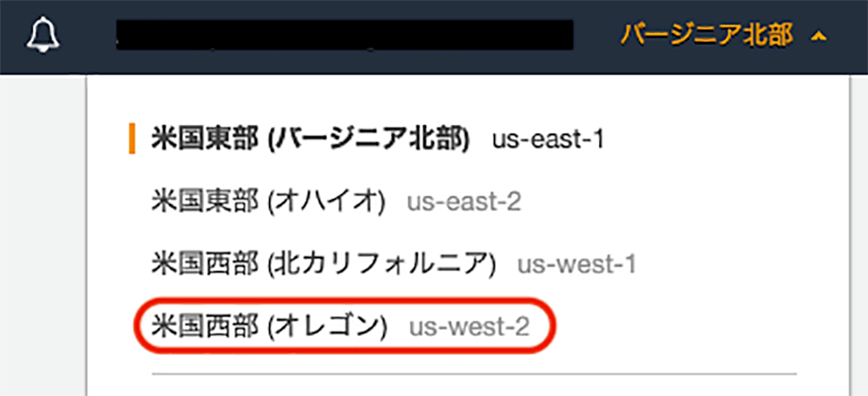The image size is (868, 396).
Task: Click the dark navigation bar beside the bell
Action: point(89,36)
